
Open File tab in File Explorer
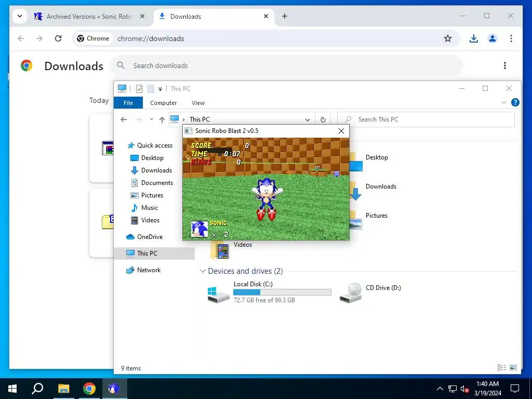coord(128,103)
